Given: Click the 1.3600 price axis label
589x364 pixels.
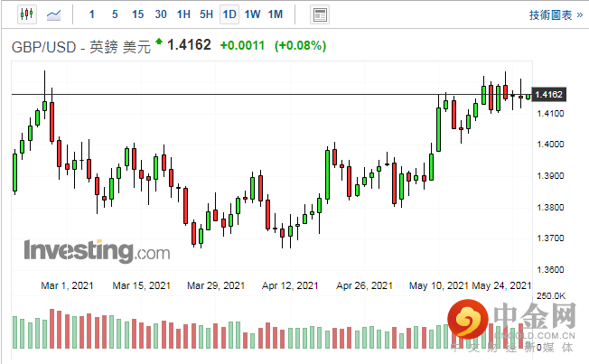Looking at the screenshot, I should [x=551, y=270].
